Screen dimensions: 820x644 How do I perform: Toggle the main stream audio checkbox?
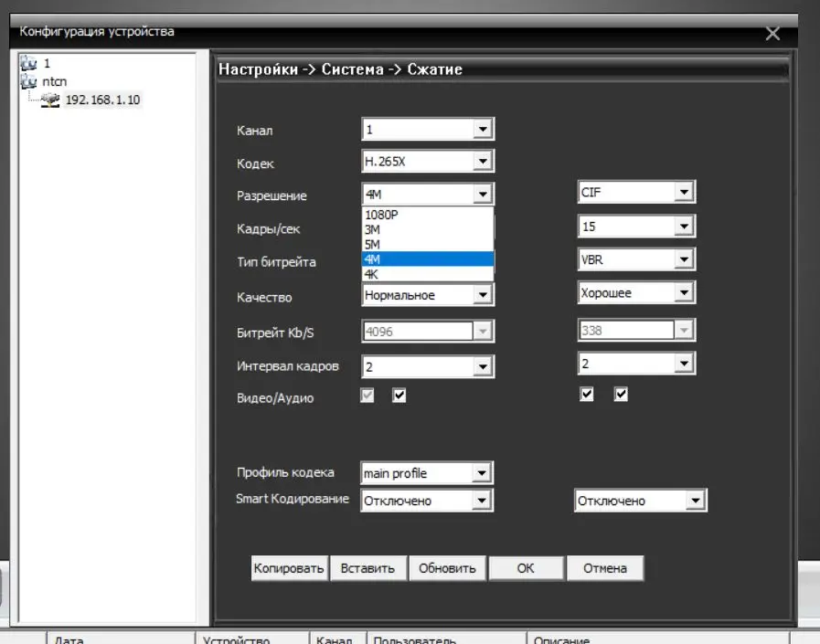click(x=399, y=396)
